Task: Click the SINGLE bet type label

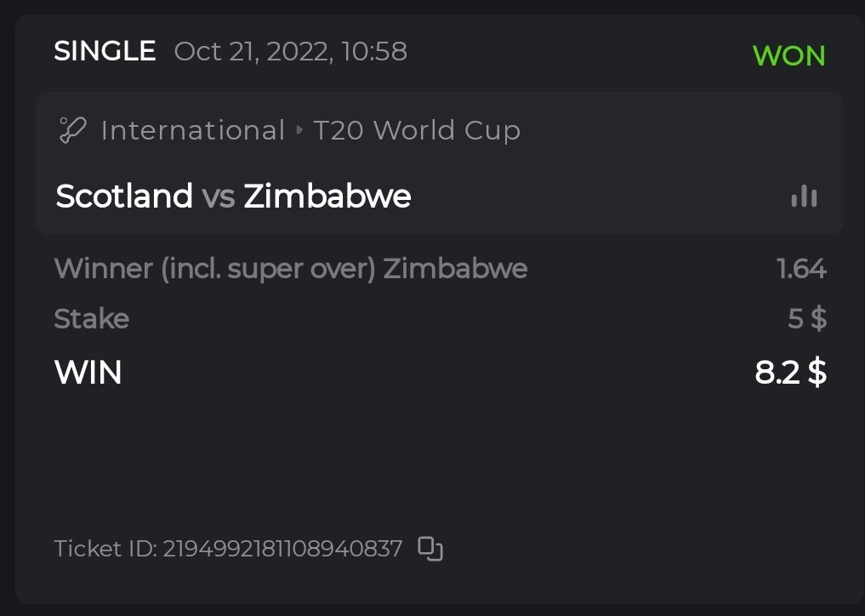Action: click(105, 52)
